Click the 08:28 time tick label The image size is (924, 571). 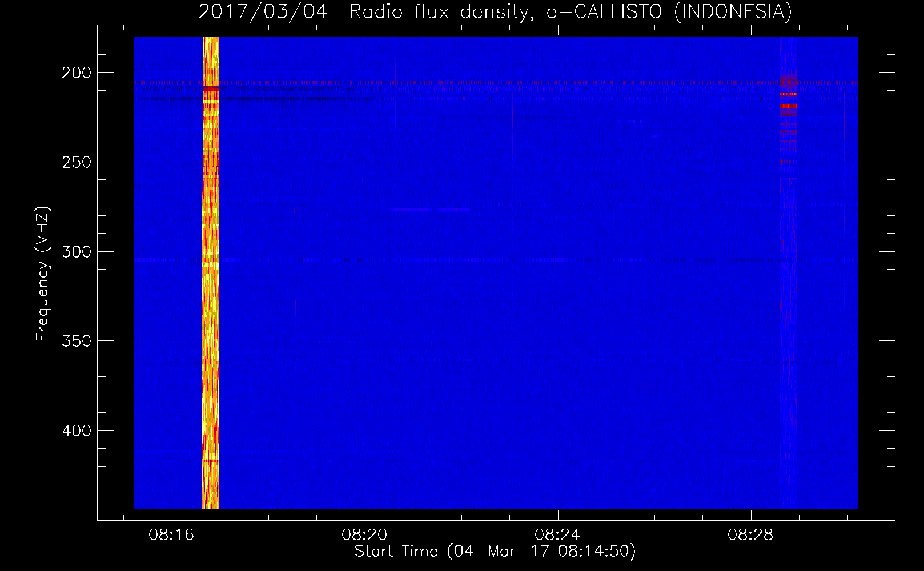[x=750, y=535]
